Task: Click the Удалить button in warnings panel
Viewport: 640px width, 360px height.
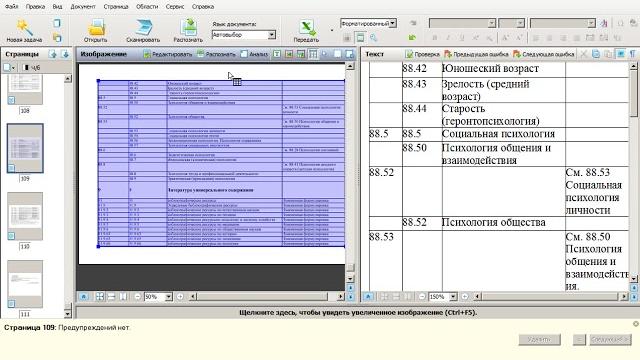Action: [539, 339]
